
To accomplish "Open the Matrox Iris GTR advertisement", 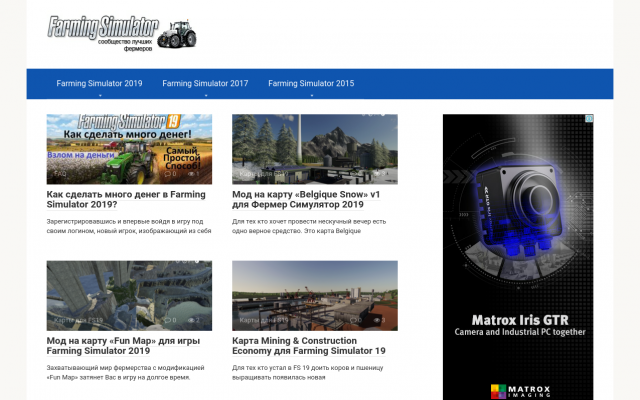I will pos(518,257).
